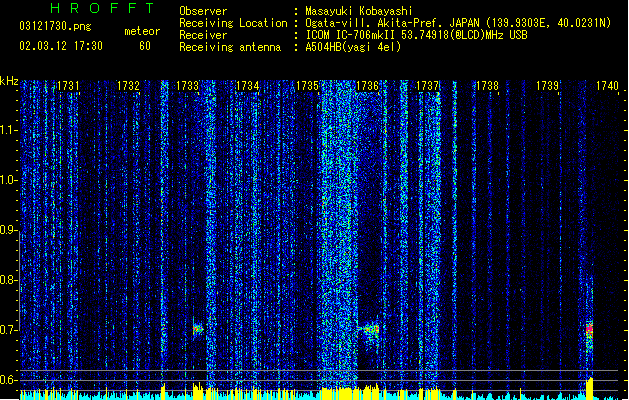
Task: Click the 1732 time marker
Action: click(x=128, y=86)
